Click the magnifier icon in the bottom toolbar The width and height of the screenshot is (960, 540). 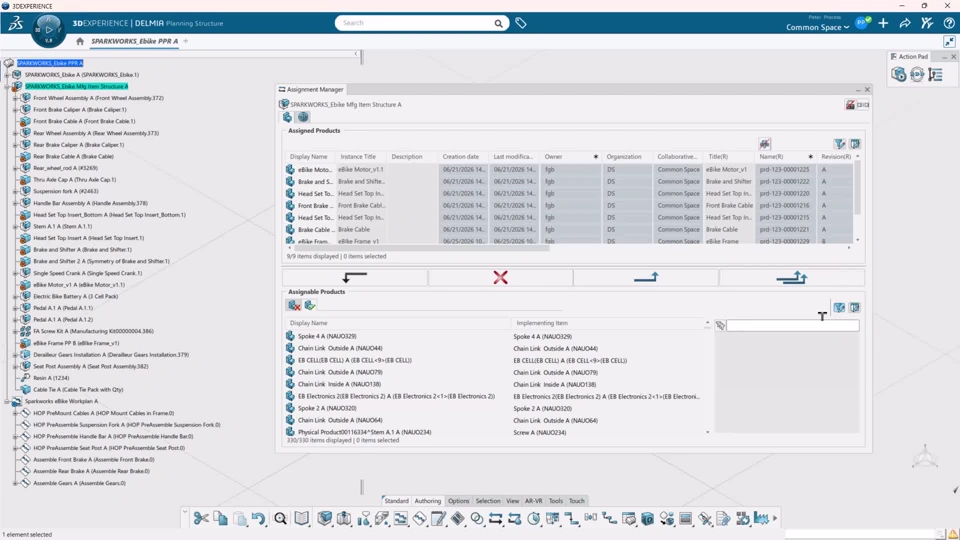coord(280,519)
